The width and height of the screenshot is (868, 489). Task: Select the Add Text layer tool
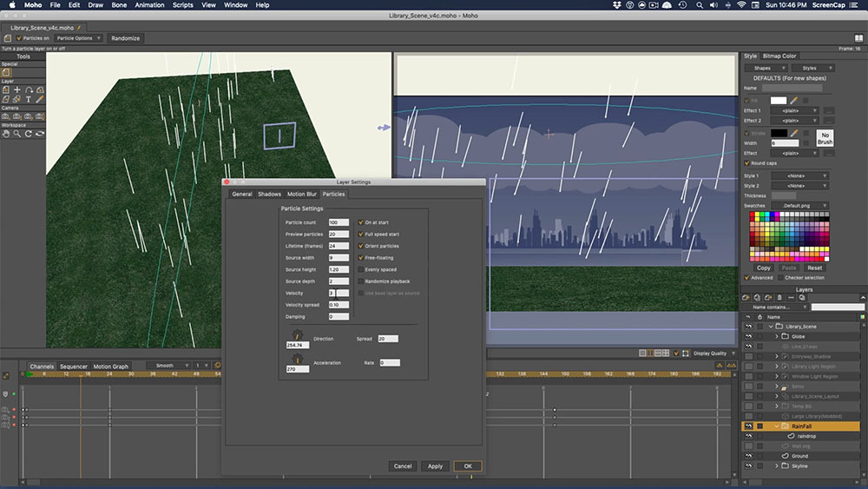(x=29, y=99)
